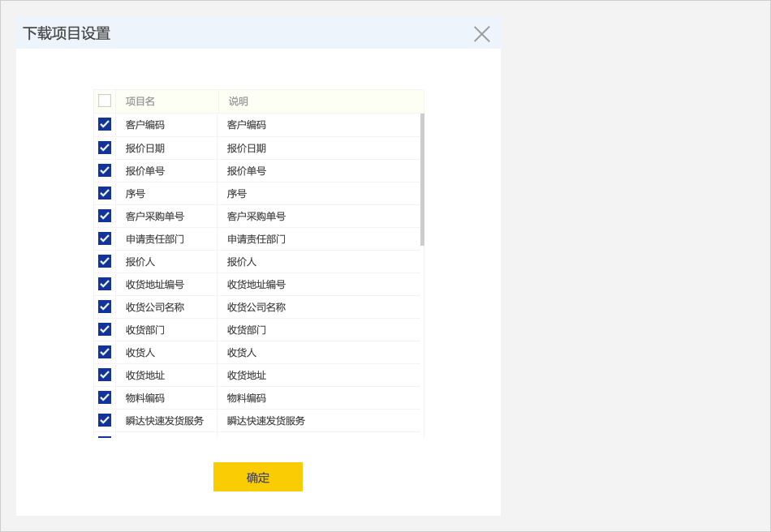Image resolution: width=771 pixels, height=532 pixels.
Task: Uncheck the 瞬达快速发货服务 checkbox
Action: (105, 420)
